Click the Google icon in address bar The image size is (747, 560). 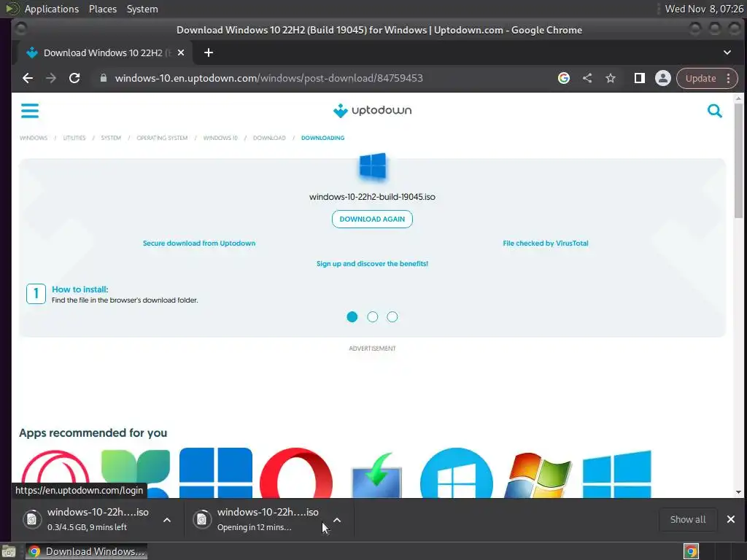pyautogui.click(x=564, y=78)
